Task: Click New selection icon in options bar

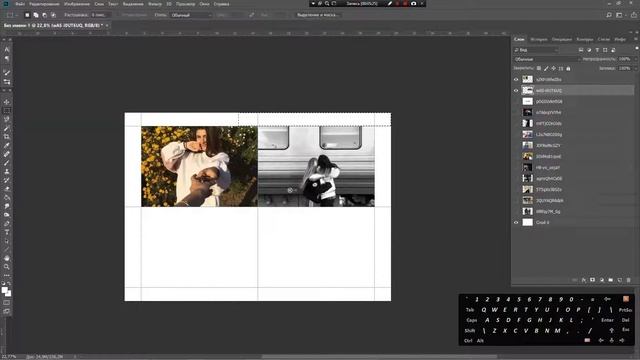Action: (27, 15)
